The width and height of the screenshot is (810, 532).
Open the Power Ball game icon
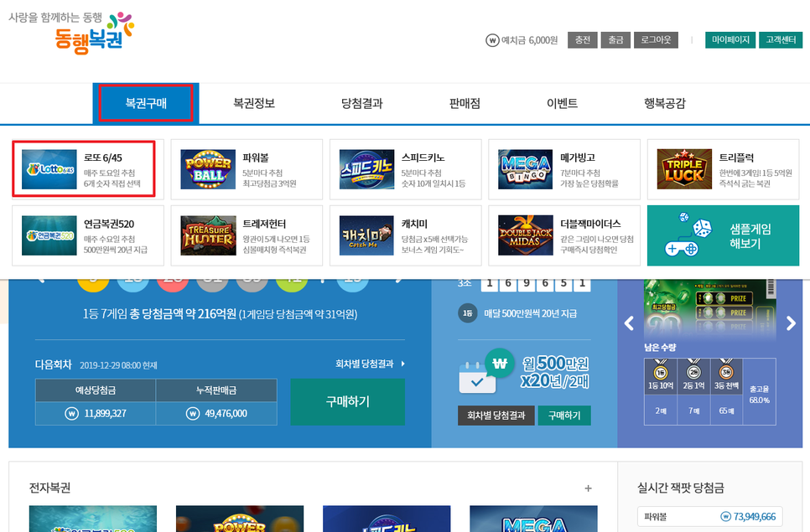(x=208, y=169)
